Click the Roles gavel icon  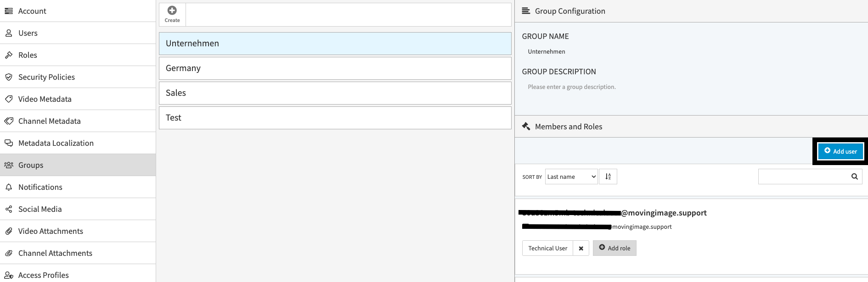coord(9,55)
